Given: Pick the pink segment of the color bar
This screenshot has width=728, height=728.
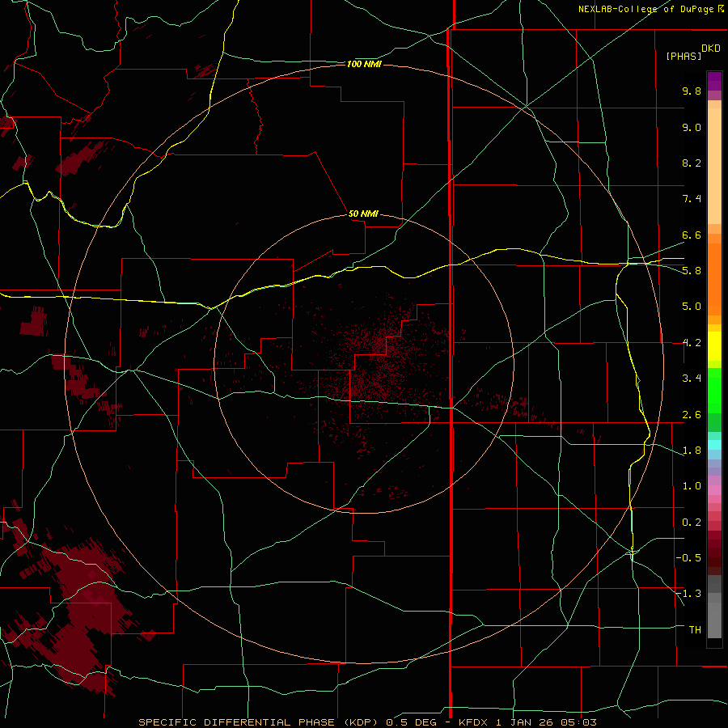Looking at the screenshot, I should click(x=714, y=490).
